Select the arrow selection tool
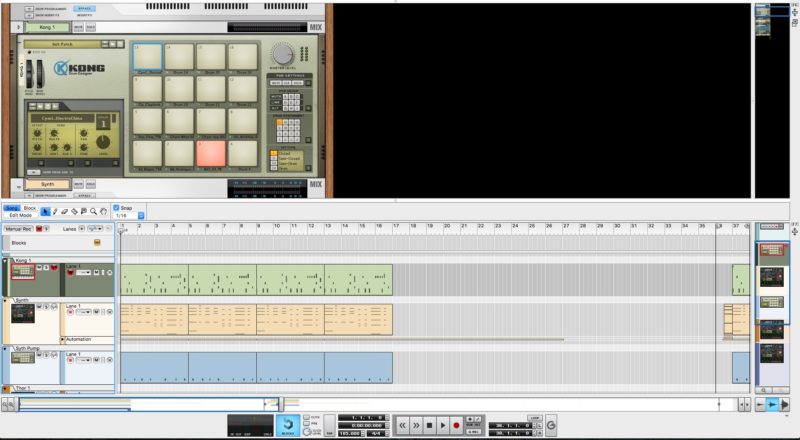Screen dimensions: 800x440 [x=45, y=211]
